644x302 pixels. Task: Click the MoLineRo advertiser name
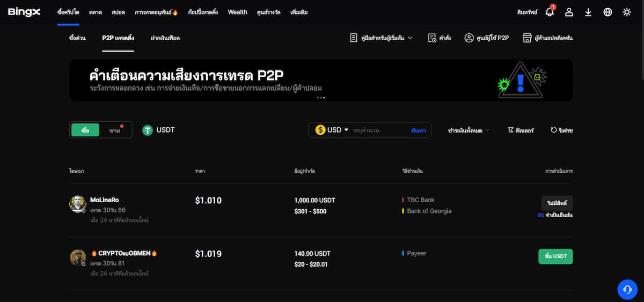pos(105,200)
